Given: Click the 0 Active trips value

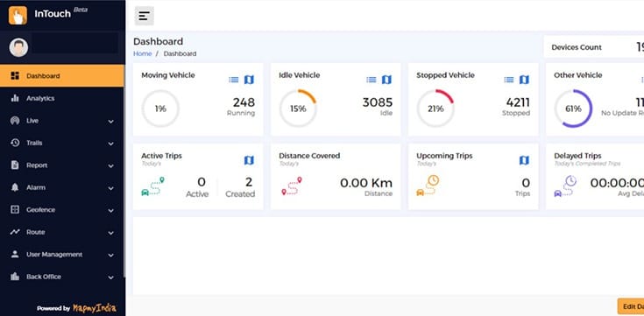Looking at the screenshot, I should coord(202,183).
